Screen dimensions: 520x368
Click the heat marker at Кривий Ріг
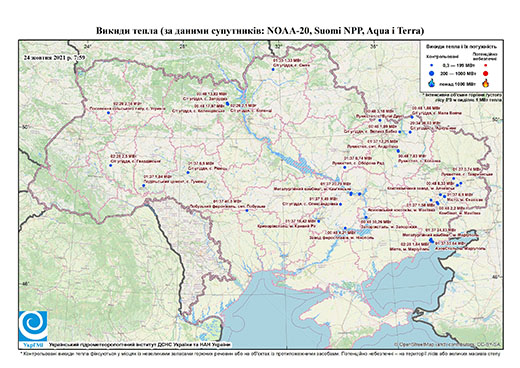(x=319, y=221)
